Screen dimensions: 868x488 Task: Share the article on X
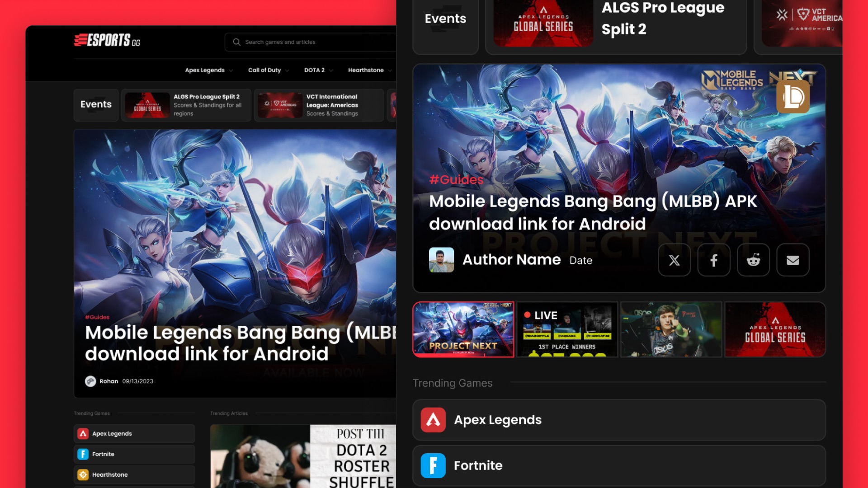674,260
